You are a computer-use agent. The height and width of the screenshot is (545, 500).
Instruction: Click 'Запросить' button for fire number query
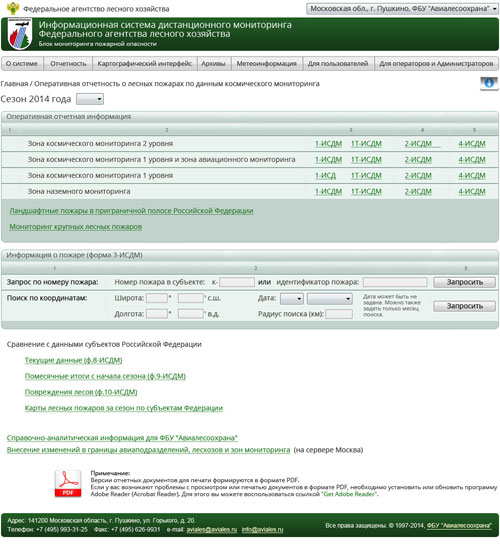tap(465, 282)
